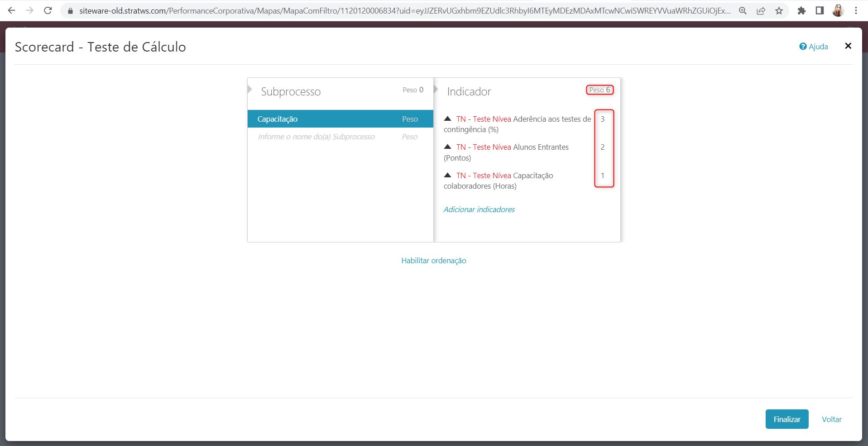The width and height of the screenshot is (868, 446).
Task: View site security lock info
Action: 70,10
